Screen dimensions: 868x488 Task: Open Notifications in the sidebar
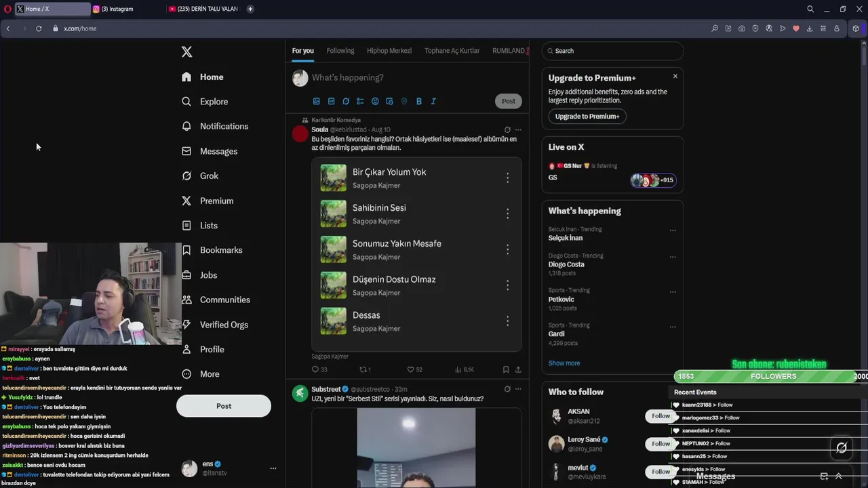point(214,126)
